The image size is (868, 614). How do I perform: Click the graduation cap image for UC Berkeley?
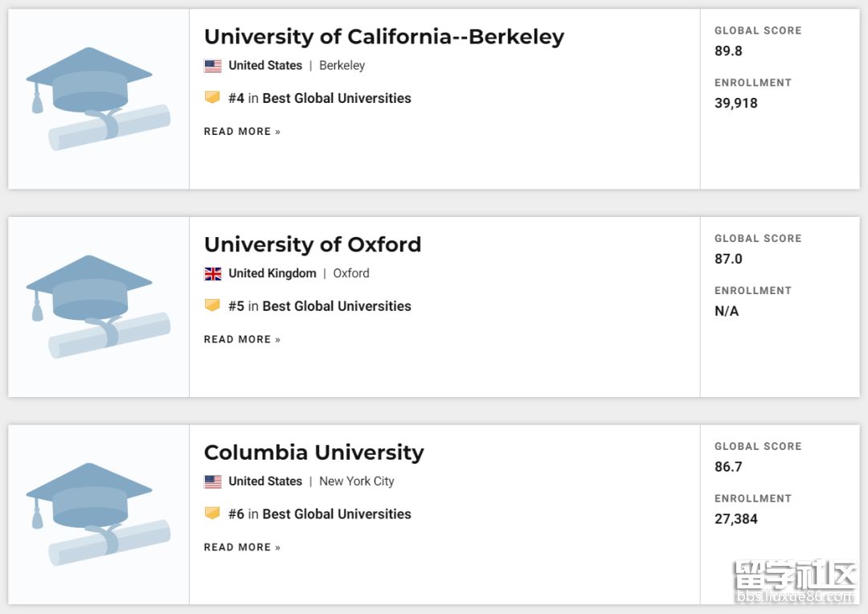click(98, 98)
